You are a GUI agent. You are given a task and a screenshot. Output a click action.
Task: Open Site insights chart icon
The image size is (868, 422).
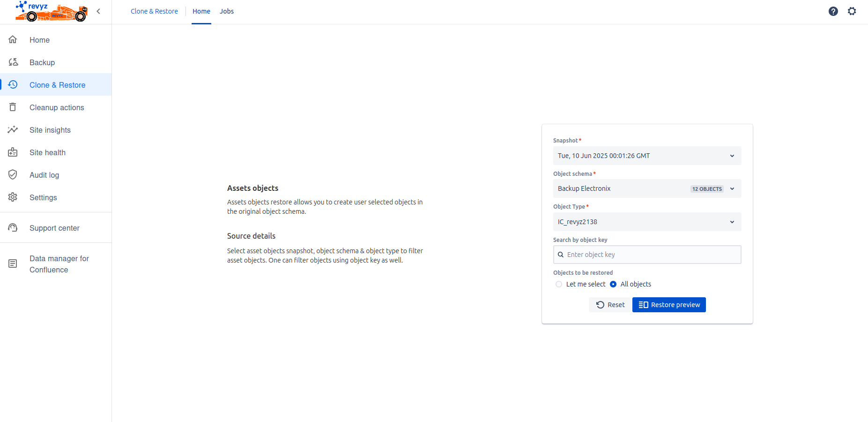point(13,130)
